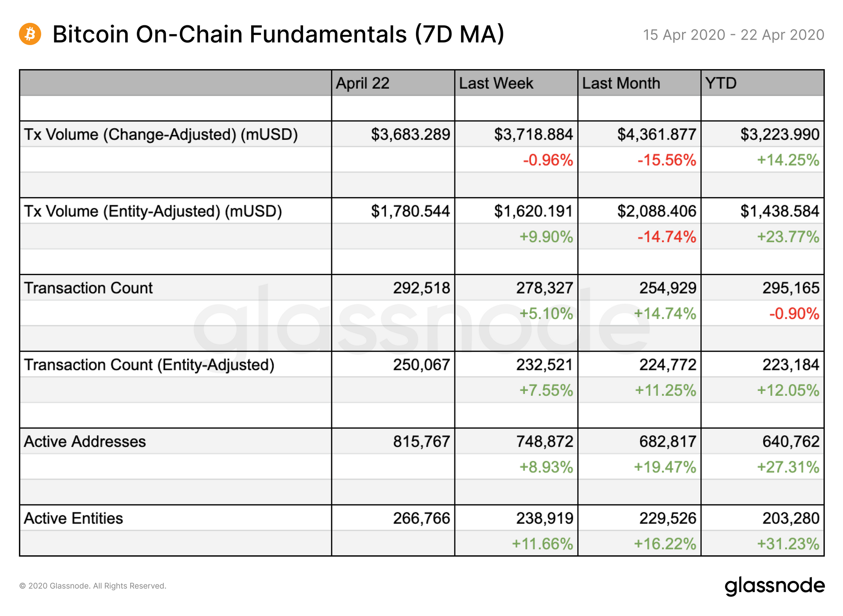Click the orange Bitcoin logo icon

pos(30,34)
